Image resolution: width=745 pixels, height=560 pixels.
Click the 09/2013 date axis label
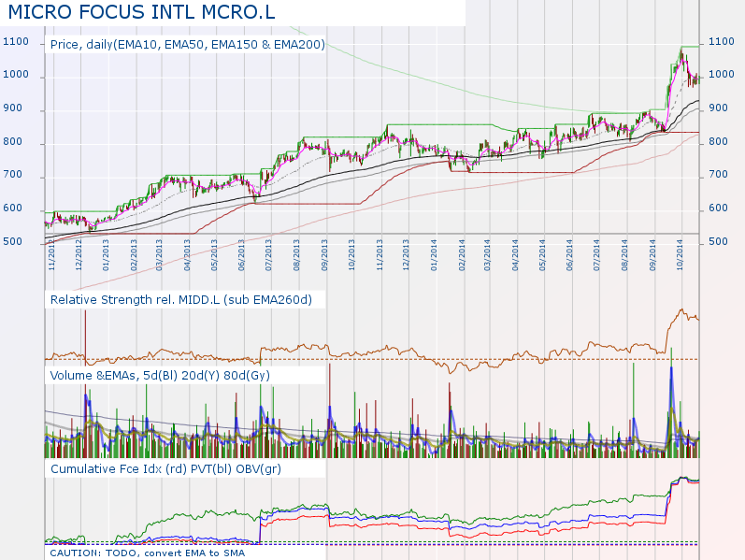point(324,255)
